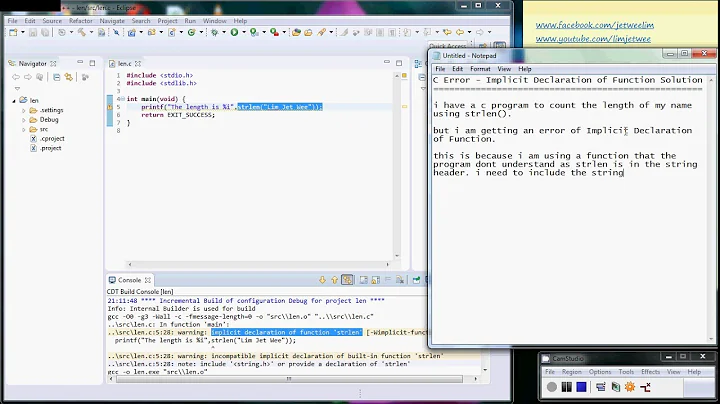Image resolution: width=720 pixels, height=404 pixels.
Task: Expand the src folder in Navigator
Action: [x=23, y=128]
